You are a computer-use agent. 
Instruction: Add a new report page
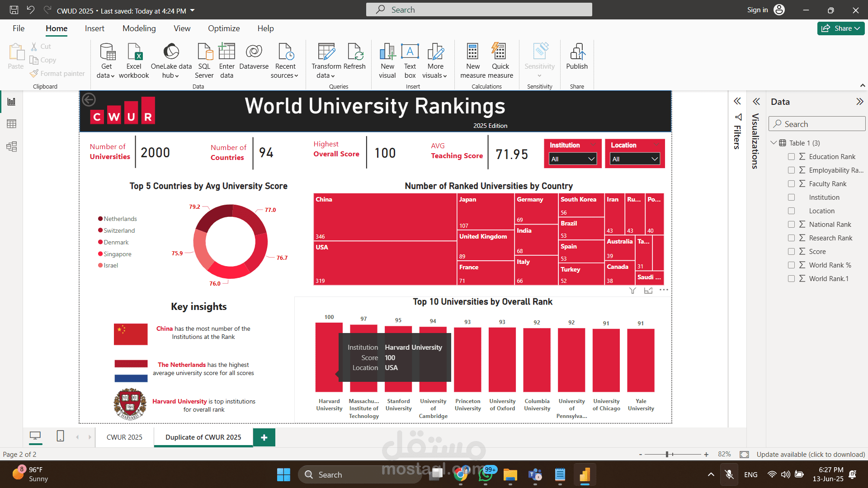click(264, 437)
